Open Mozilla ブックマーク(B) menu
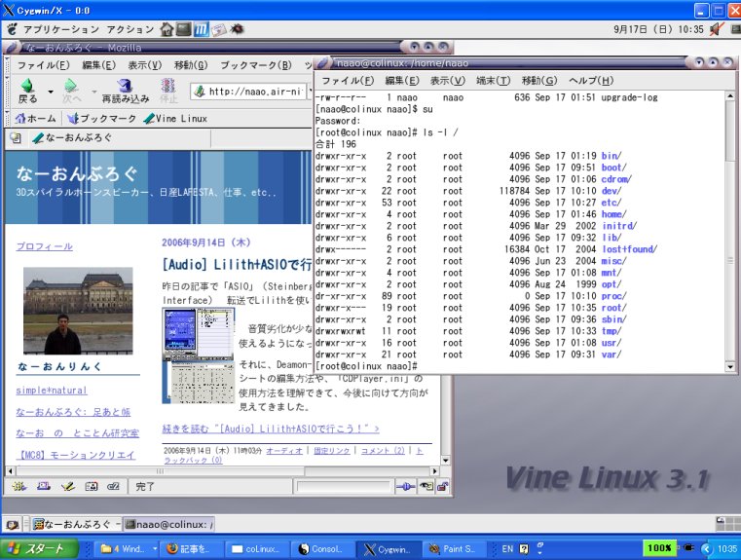The image size is (741, 560). click(x=256, y=65)
